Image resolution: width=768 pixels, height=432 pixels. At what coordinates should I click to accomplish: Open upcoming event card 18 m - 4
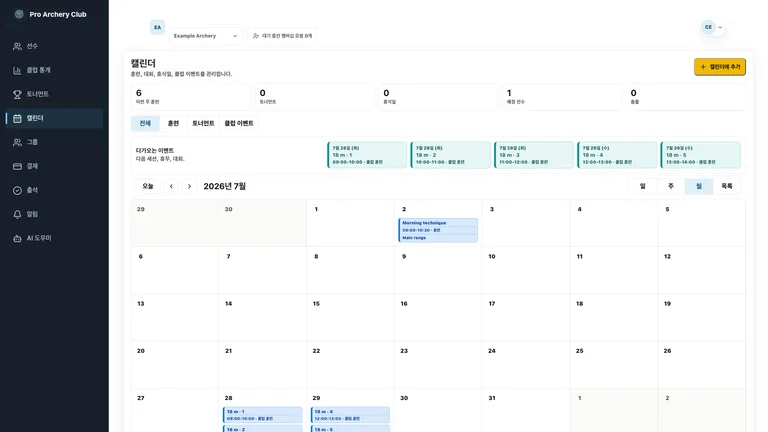[617, 155]
